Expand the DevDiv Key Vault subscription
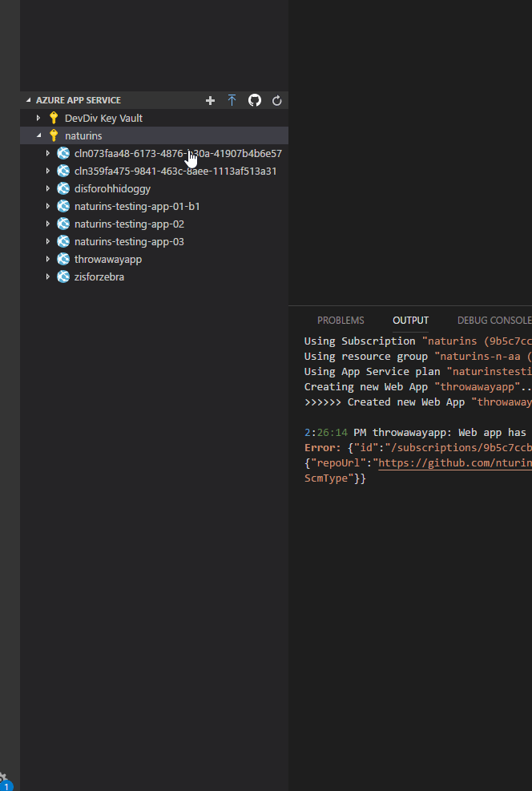The image size is (532, 791). (38, 118)
